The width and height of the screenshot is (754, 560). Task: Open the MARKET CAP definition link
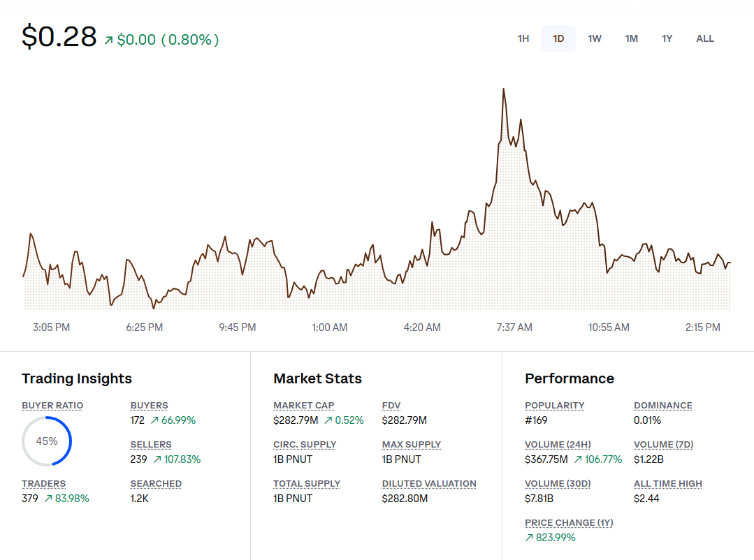(x=303, y=405)
